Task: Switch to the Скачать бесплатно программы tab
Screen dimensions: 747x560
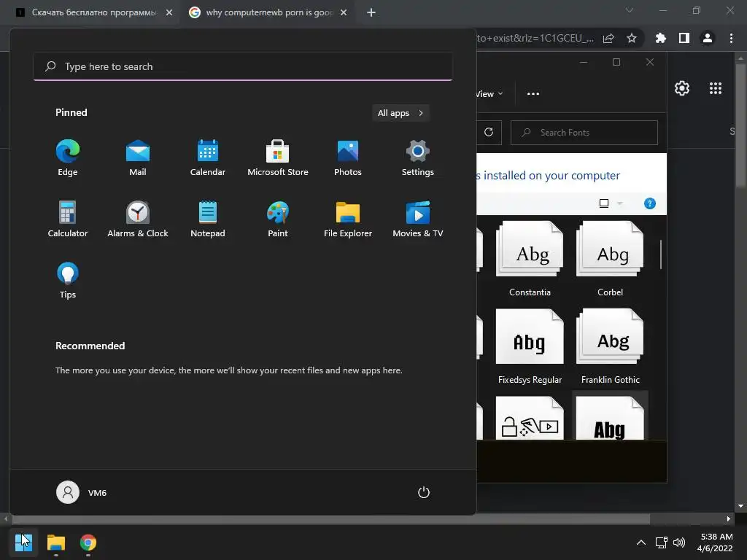Action: [94, 12]
